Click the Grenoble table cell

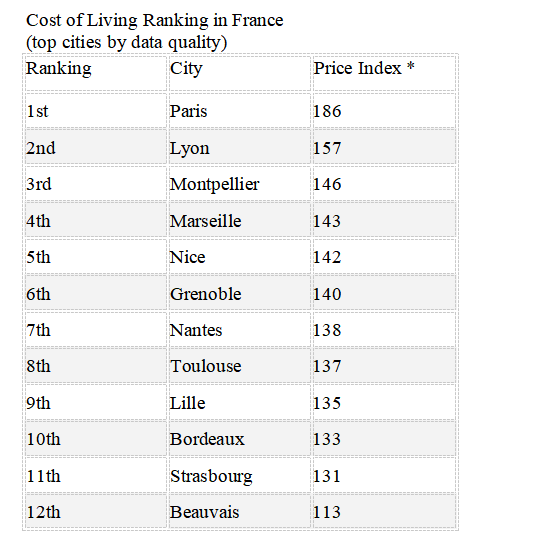[240, 293]
